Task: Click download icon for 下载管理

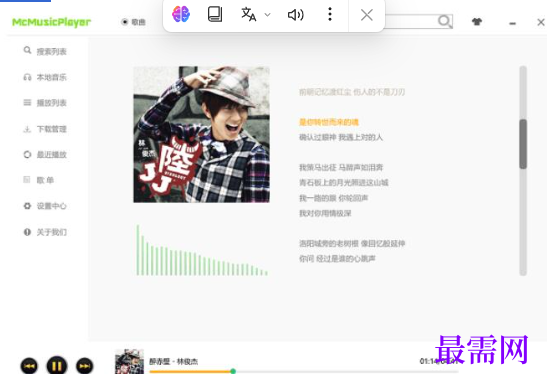Action: pos(27,129)
